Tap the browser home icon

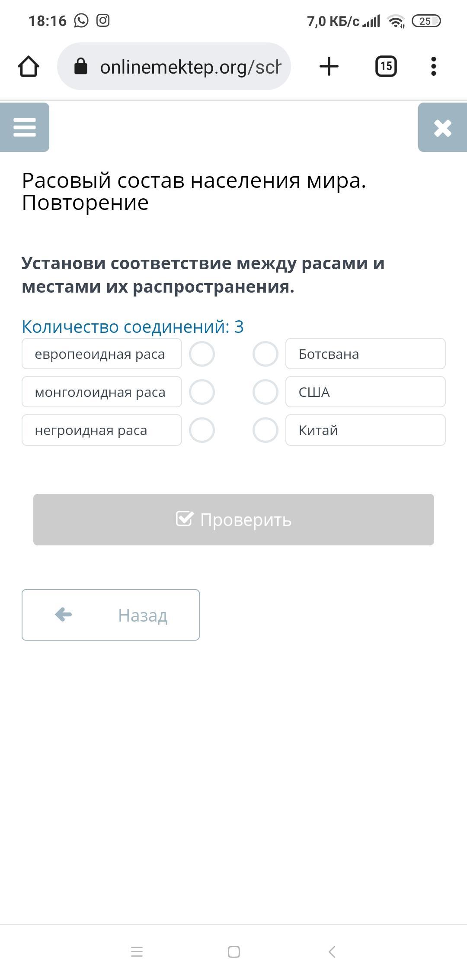[x=29, y=67]
